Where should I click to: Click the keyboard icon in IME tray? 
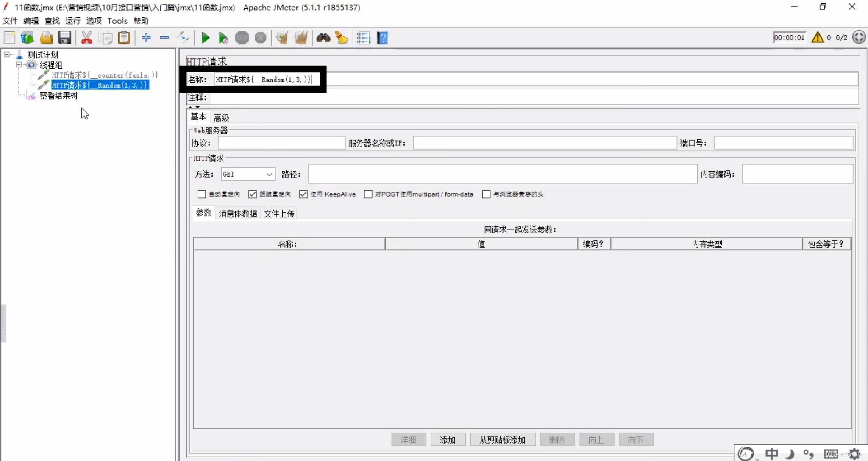(831, 454)
